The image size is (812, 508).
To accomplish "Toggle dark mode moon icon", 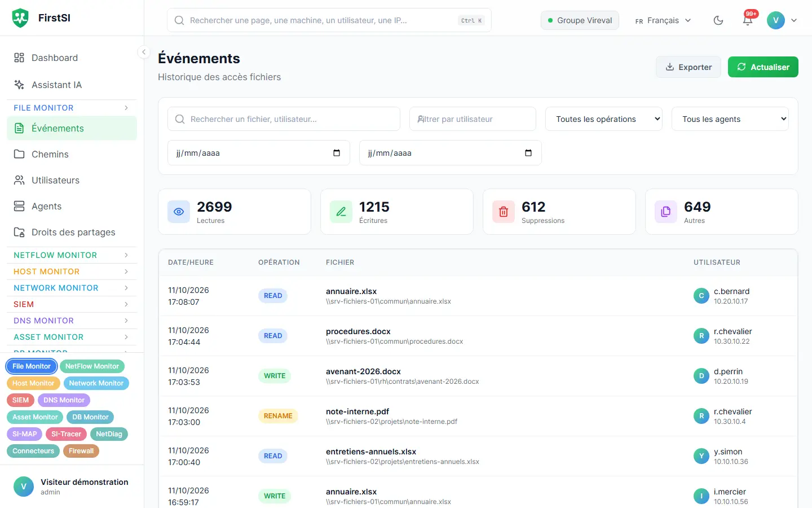I will pos(718,20).
